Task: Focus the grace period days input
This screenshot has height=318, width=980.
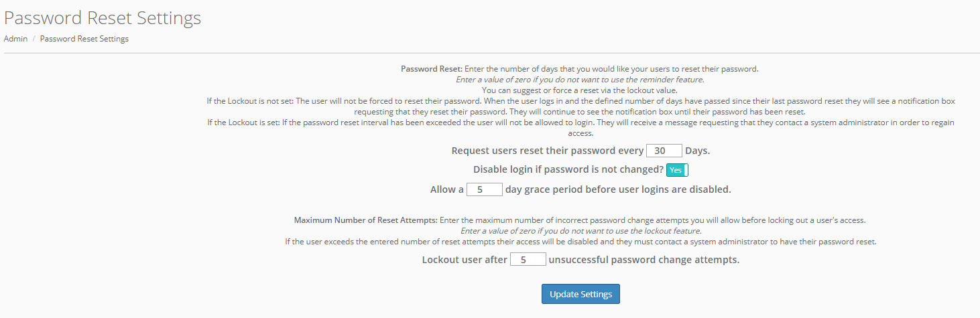Action: [x=484, y=189]
